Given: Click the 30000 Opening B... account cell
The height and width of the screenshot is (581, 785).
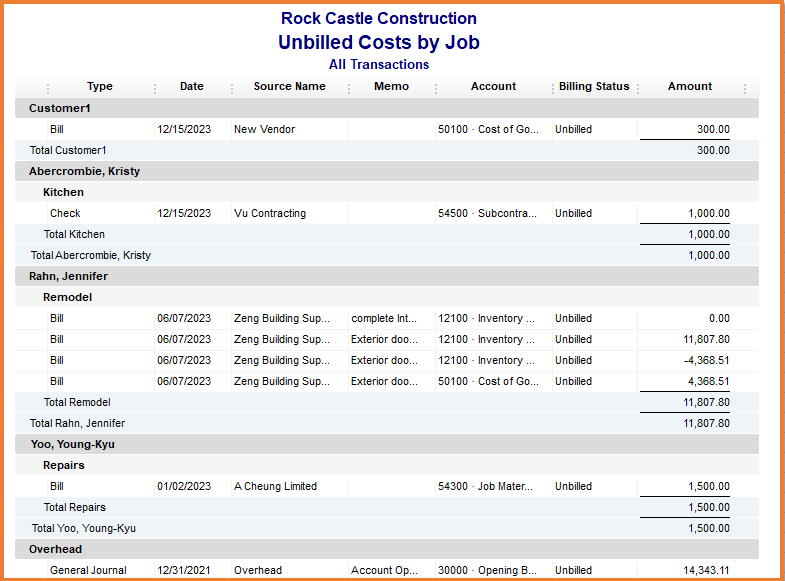Looking at the screenshot, I should coord(487,570).
